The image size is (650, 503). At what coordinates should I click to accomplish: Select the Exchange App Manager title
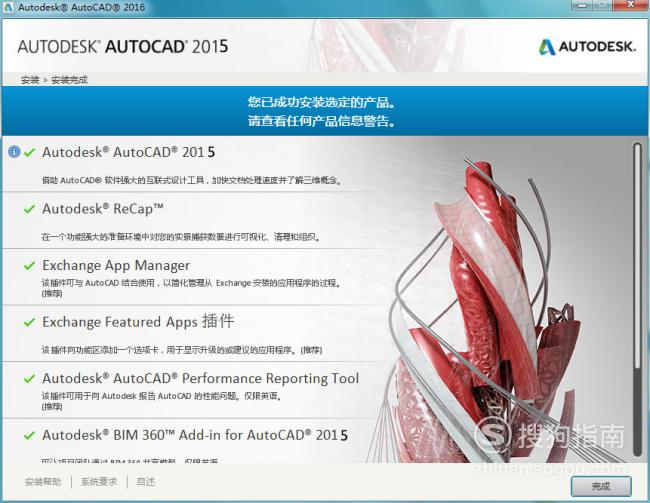click(116, 265)
